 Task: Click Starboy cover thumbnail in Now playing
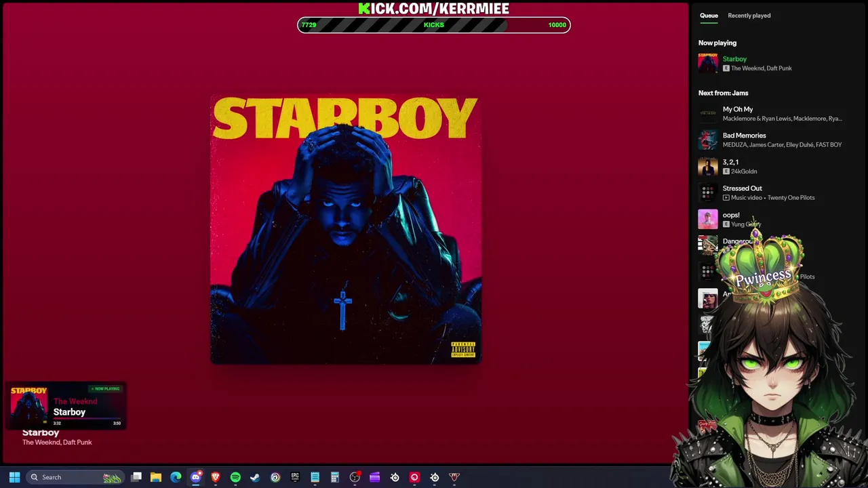[x=708, y=63]
